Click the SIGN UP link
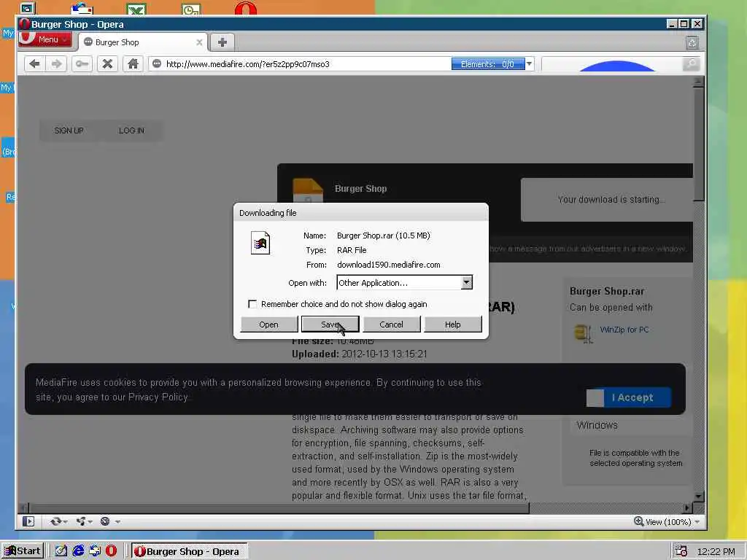This screenshot has width=747, height=560. pyautogui.click(x=69, y=131)
